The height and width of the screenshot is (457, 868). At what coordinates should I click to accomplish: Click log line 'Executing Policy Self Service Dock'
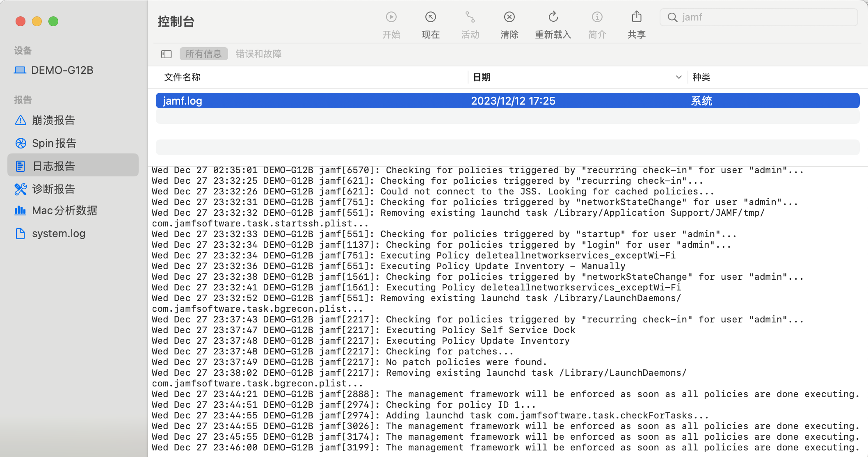pos(363,330)
